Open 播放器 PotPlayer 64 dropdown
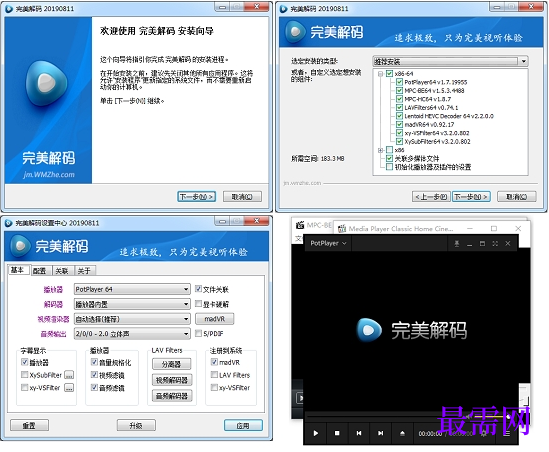Image resolution: width=549 pixels, height=452 pixels. point(132,289)
